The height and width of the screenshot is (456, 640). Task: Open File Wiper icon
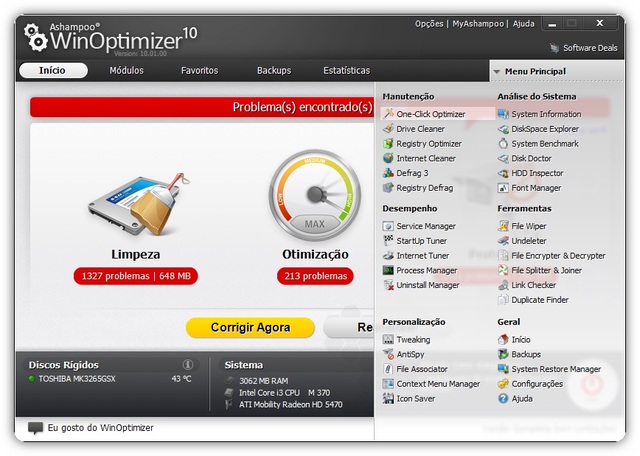503,226
